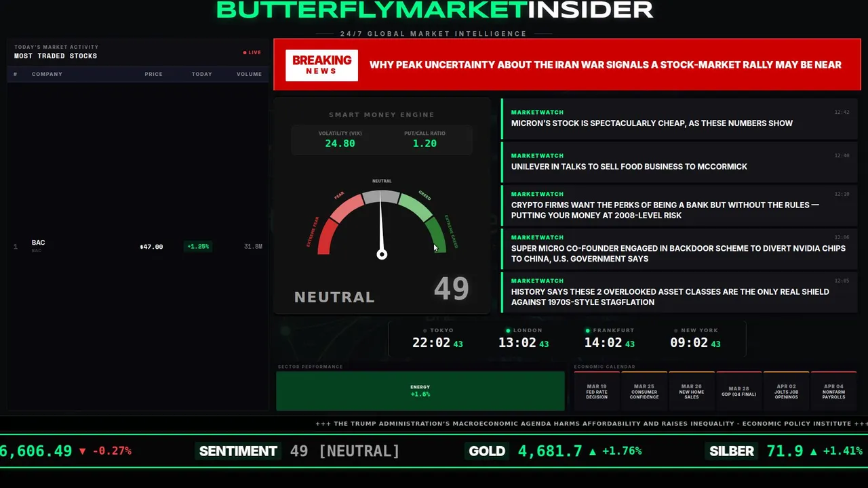Click the +1.25% change badge
Image resolution: width=868 pixels, height=488 pixels.
click(198, 247)
